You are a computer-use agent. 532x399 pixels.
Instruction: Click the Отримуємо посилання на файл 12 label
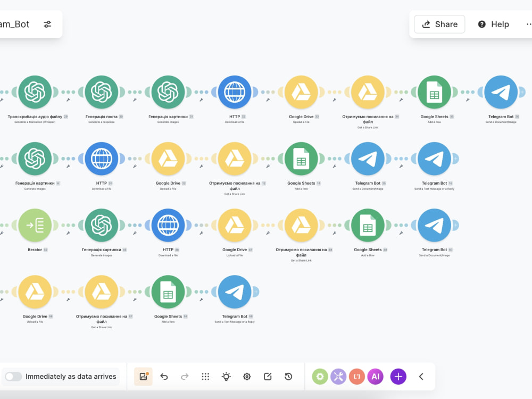tap(235, 186)
